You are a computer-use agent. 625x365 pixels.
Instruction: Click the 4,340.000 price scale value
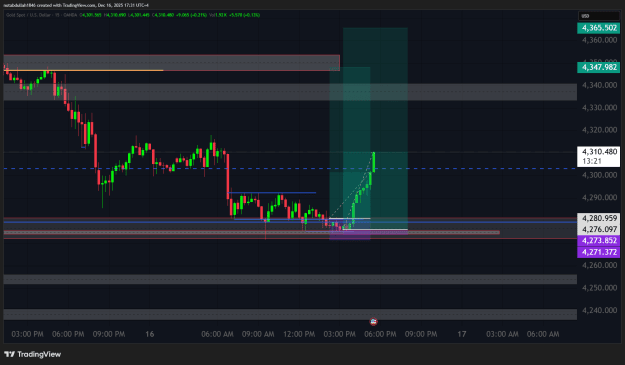599,85
